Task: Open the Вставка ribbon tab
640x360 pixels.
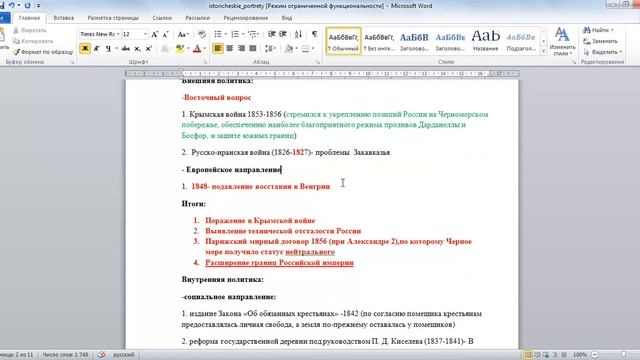Action: [x=64, y=18]
